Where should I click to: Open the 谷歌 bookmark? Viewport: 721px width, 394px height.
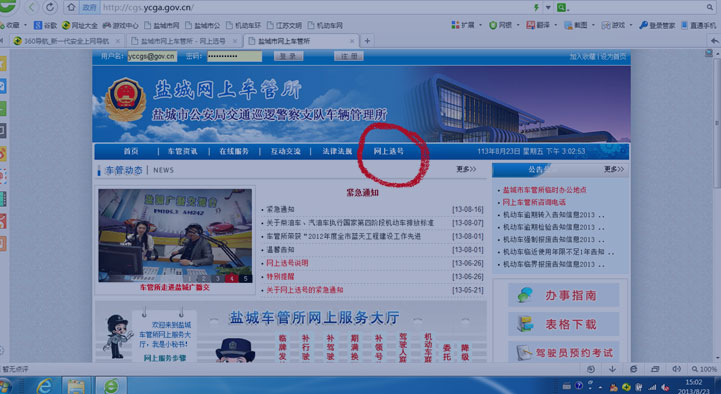click(x=45, y=25)
